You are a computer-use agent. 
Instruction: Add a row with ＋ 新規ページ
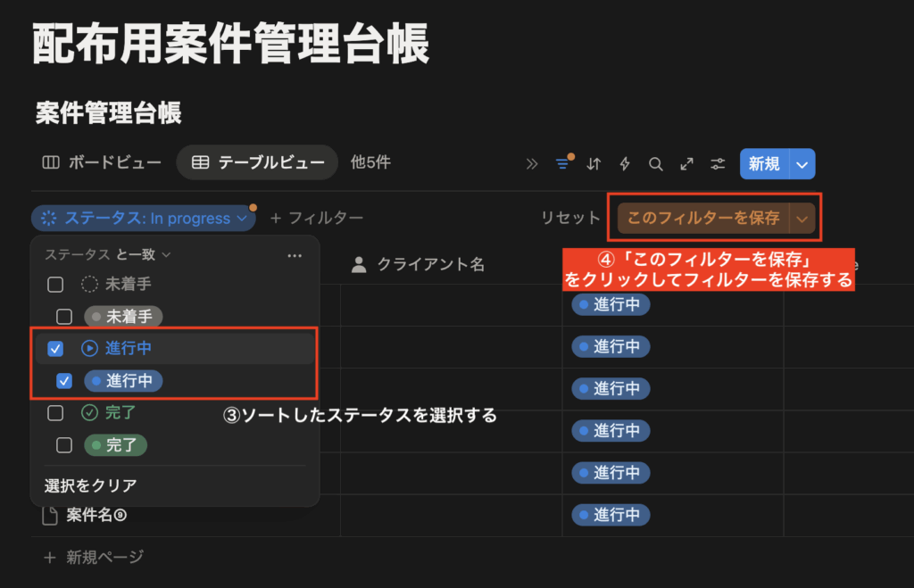coord(94,557)
